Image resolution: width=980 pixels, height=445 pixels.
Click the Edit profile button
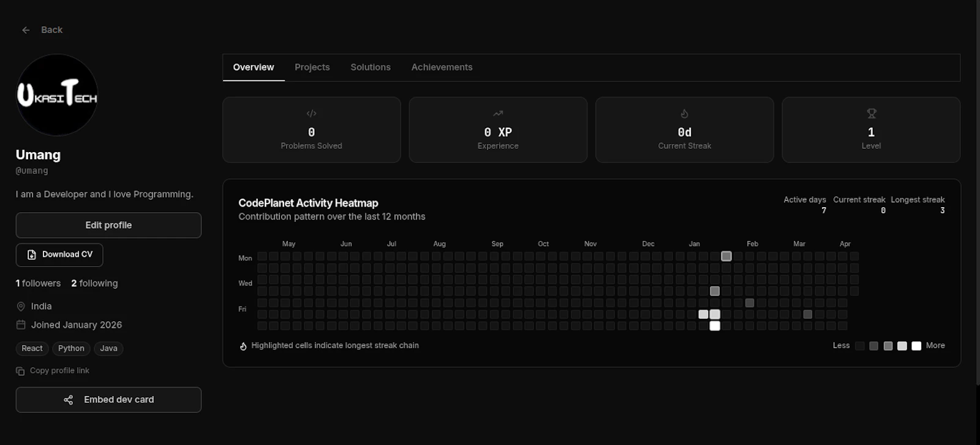pyautogui.click(x=108, y=225)
